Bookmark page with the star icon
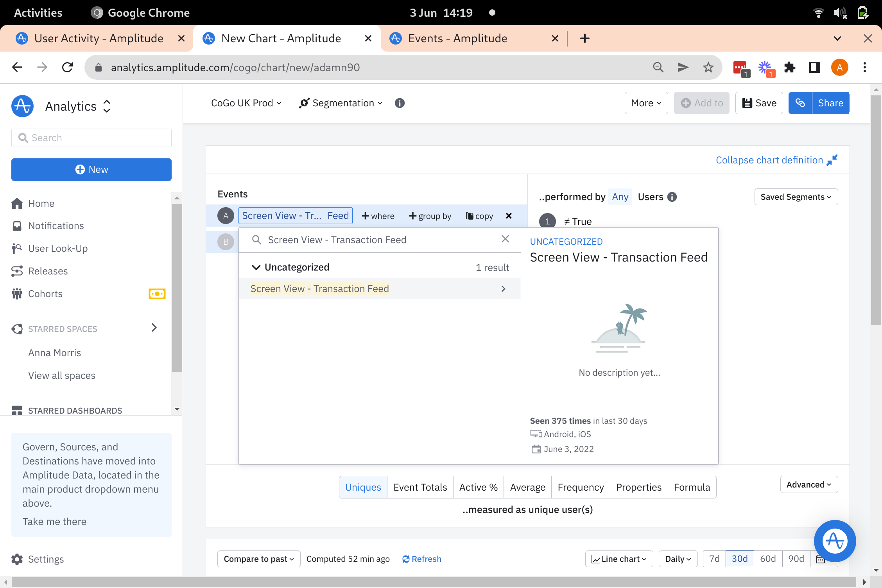This screenshot has height=588, width=882. click(x=708, y=68)
